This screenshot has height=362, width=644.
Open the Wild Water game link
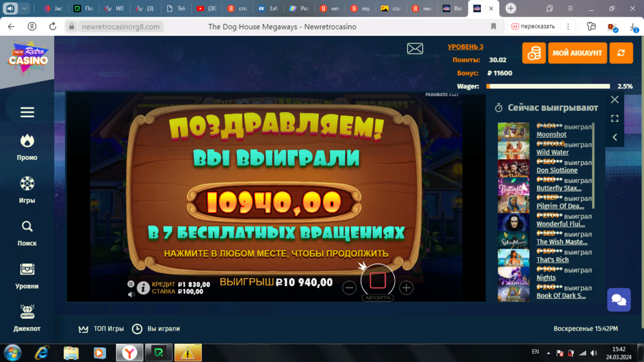coord(553,153)
